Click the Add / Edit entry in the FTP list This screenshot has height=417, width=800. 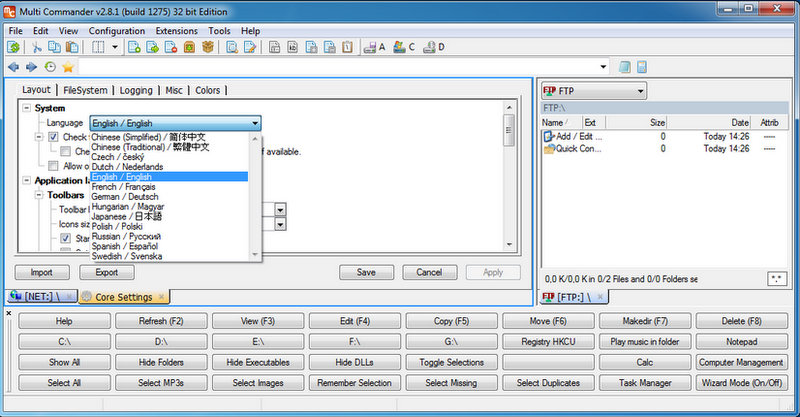pos(573,136)
